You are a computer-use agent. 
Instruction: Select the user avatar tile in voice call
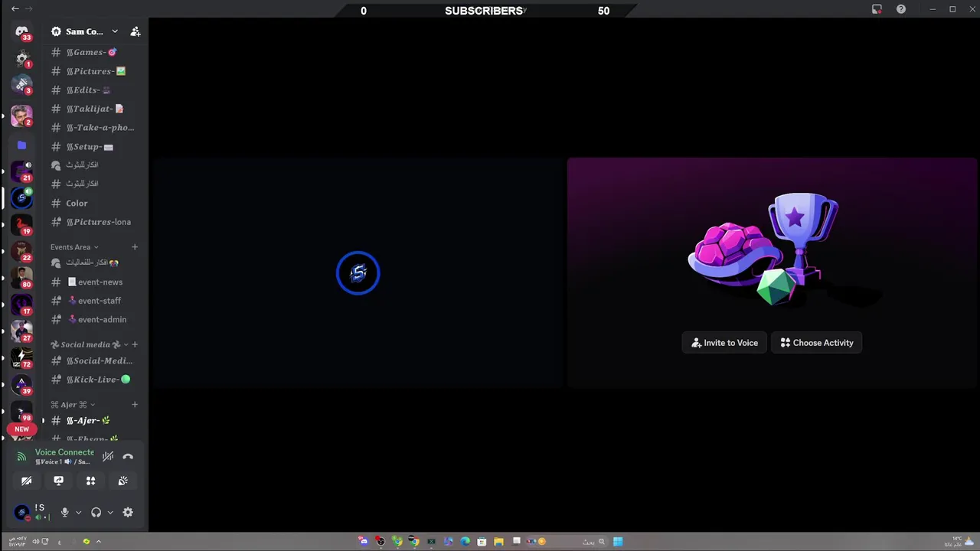pos(358,272)
